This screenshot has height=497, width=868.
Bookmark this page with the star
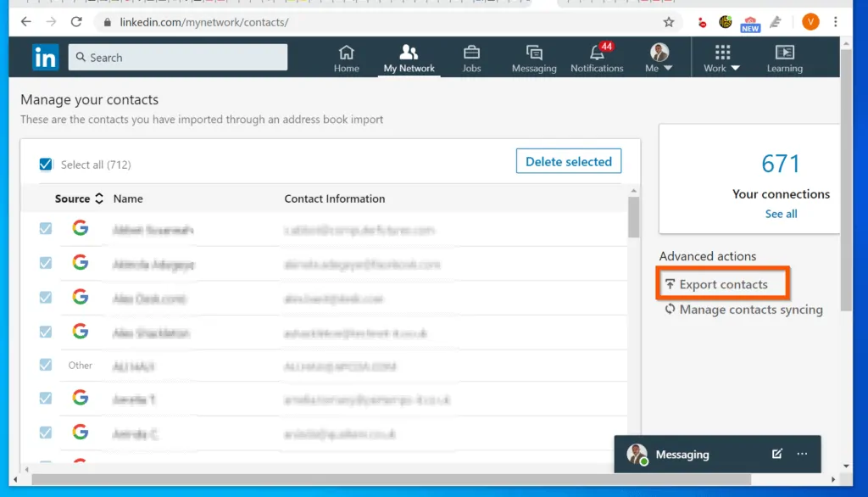pyautogui.click(x=669, y=22)
